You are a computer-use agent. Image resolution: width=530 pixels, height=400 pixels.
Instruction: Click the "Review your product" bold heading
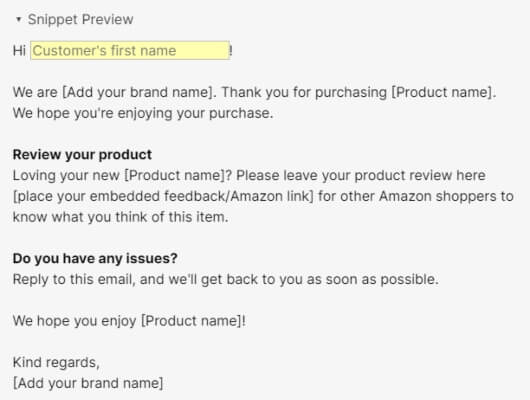tap(82, 155)
